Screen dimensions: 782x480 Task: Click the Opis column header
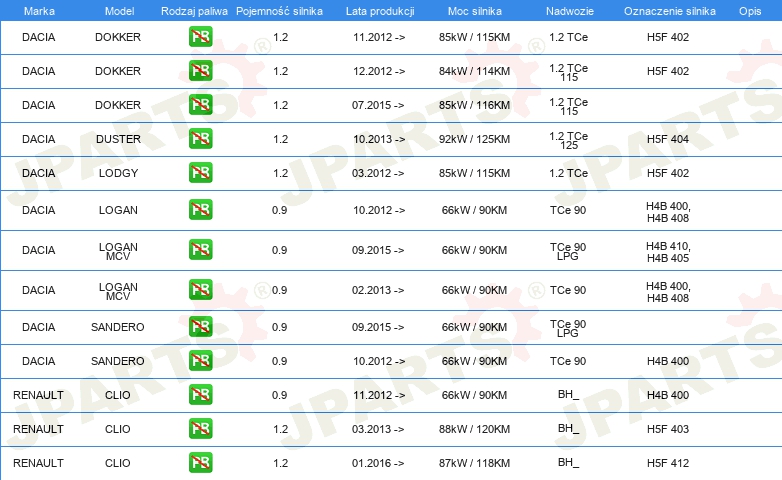(x=750, y=11)
